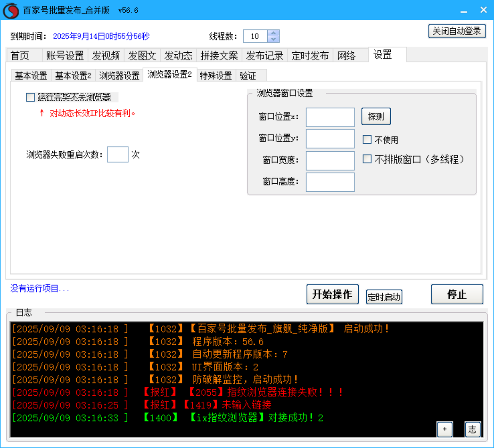Click the 志 log button at bottom right
Image resolution: width=494 pixels, height=448 pixels.
coord(473,430)
